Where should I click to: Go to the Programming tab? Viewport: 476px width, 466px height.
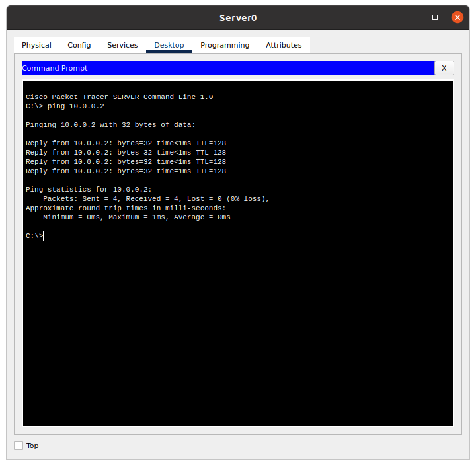pos(225,45)
